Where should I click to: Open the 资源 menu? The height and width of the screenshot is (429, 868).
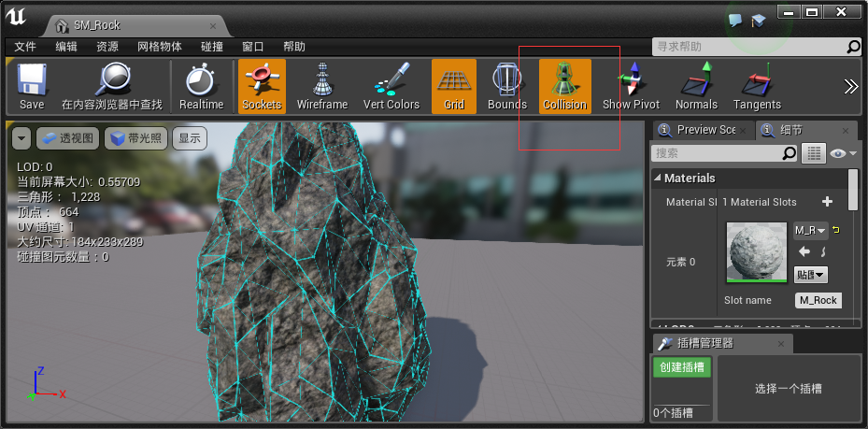point(107,47)
